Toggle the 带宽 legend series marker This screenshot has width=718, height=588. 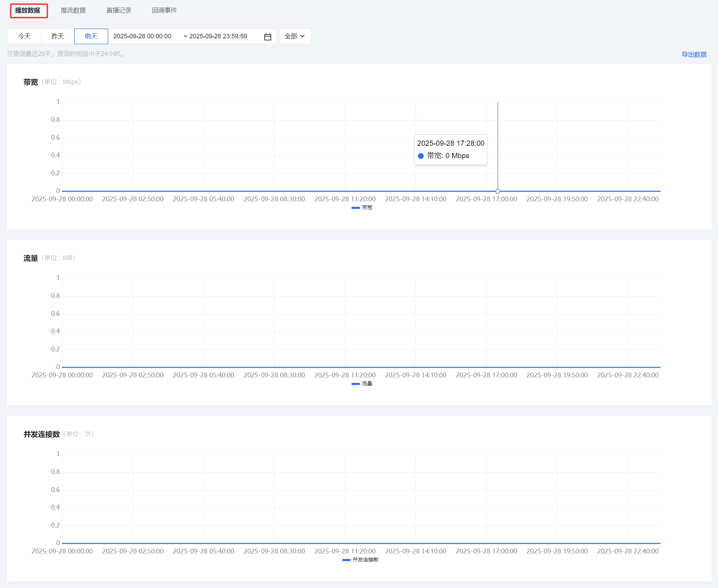click(x=356, y=208)
